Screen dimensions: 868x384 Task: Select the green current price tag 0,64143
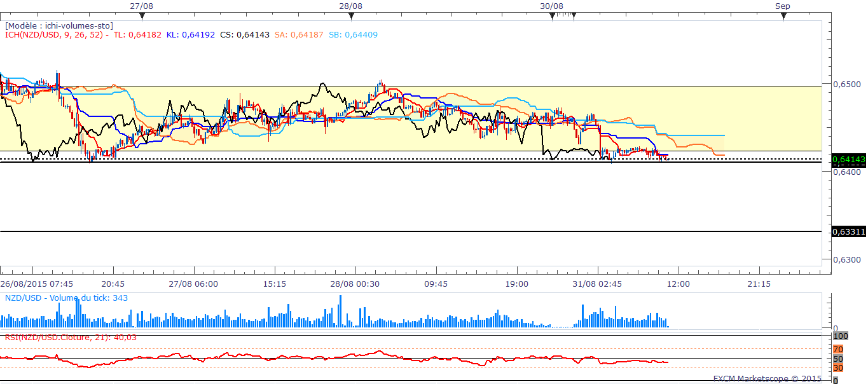[x=849, y=159]
